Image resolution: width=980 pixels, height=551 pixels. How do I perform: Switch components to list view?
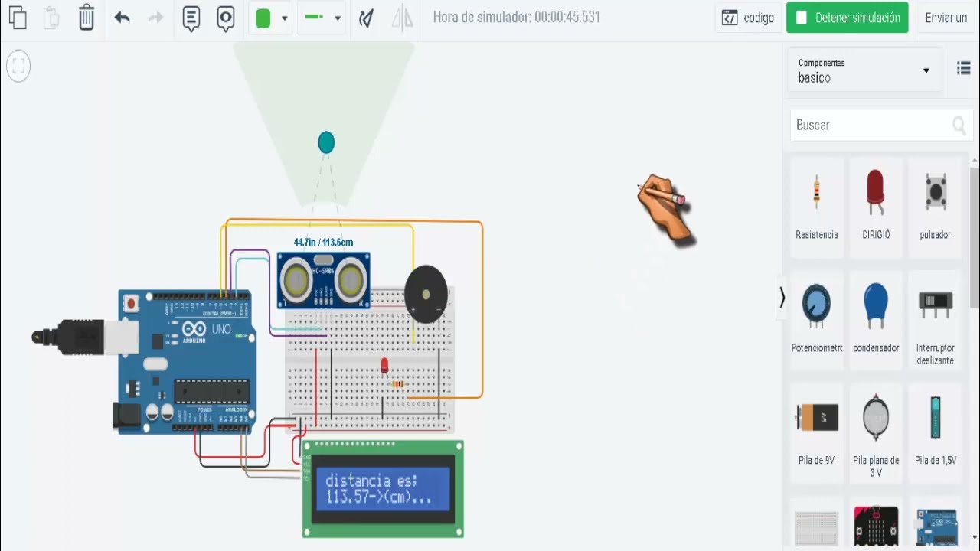coord(964,69)
